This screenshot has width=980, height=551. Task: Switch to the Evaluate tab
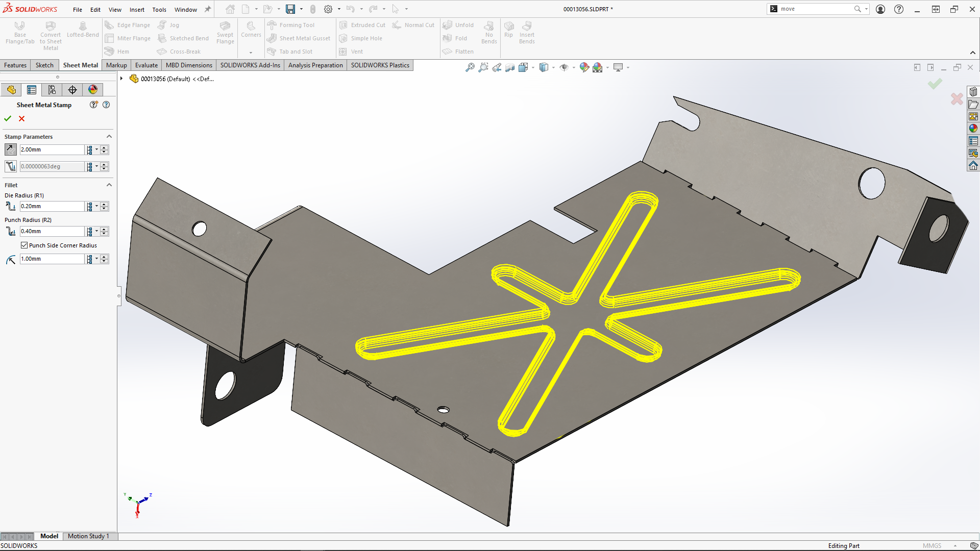click(x=146, y=65)
